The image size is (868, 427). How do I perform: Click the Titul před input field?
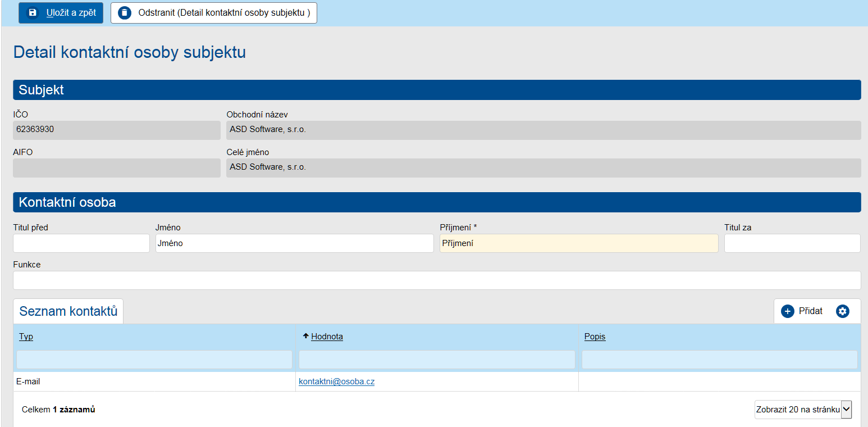pos(81,243)
